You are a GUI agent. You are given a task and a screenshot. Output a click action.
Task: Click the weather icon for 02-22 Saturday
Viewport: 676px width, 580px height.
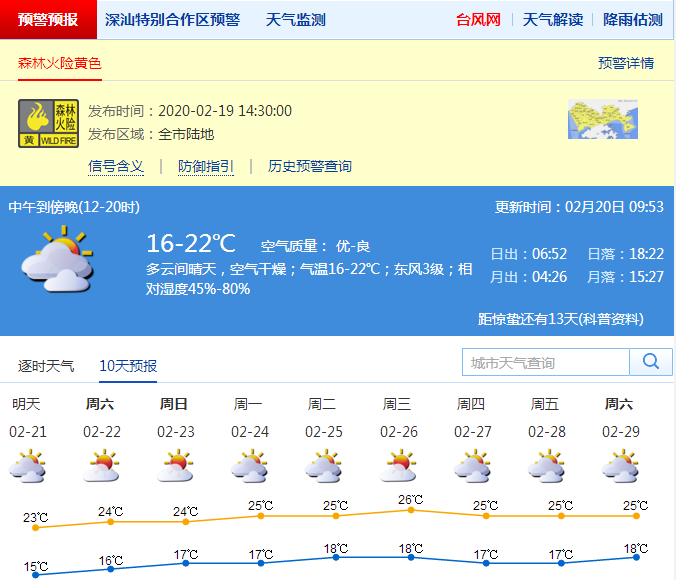[x=101, y=467]
